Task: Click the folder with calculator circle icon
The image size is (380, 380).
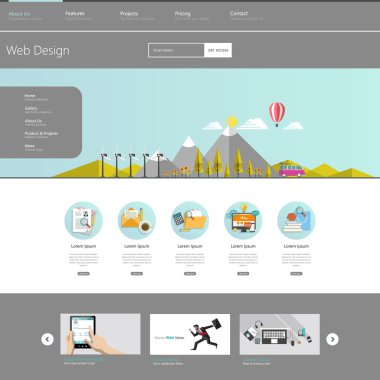Action: [190, 220]
